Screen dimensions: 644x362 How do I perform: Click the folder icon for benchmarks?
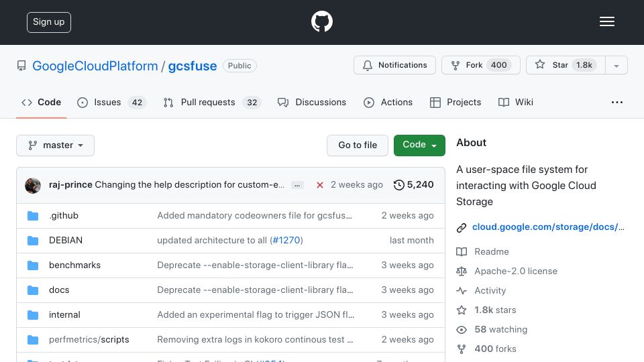[33, 265]
